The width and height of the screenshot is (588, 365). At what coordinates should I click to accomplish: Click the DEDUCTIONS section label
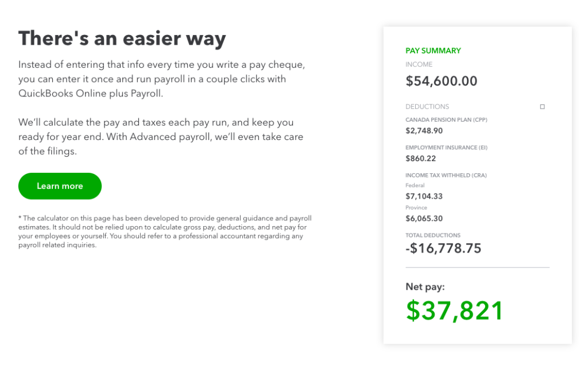[427, 107]
